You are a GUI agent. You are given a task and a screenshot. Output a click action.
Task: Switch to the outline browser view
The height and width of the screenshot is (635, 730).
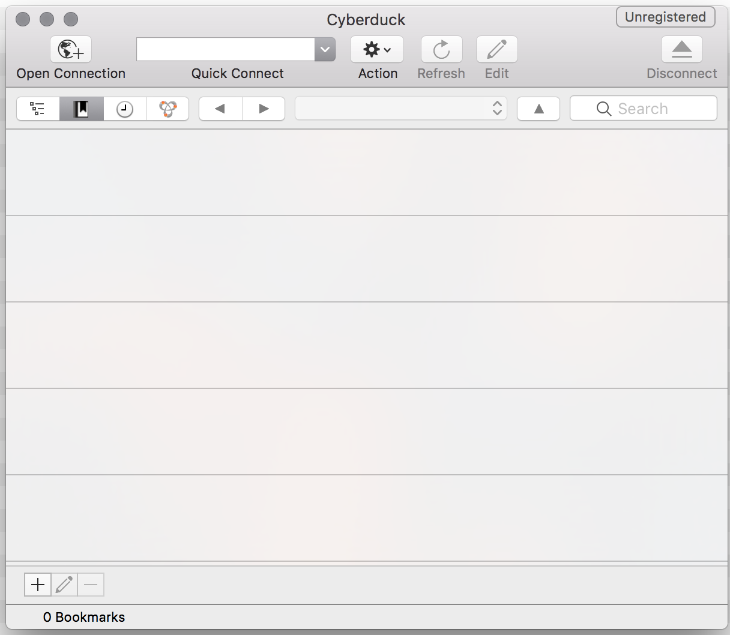pyautogui.click(x=38, y=109)
